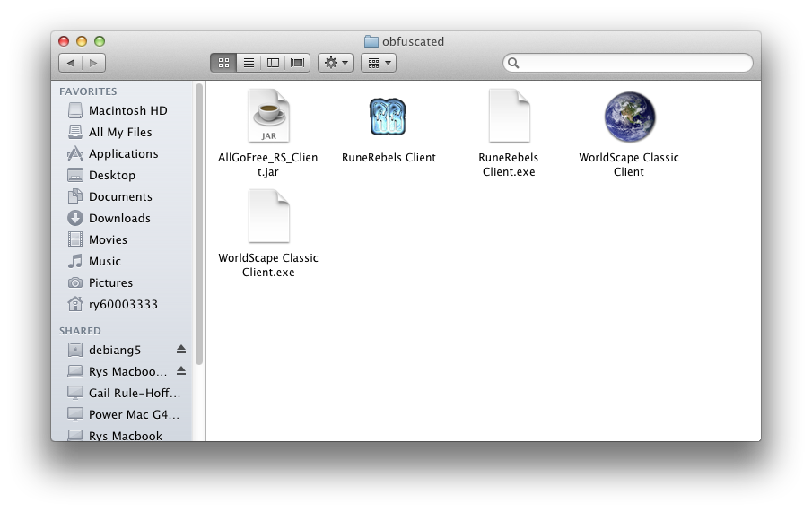Select the Power Mac G4… shared computer
The height and width of the screenshot is (512, 812).
click(127, 414)
